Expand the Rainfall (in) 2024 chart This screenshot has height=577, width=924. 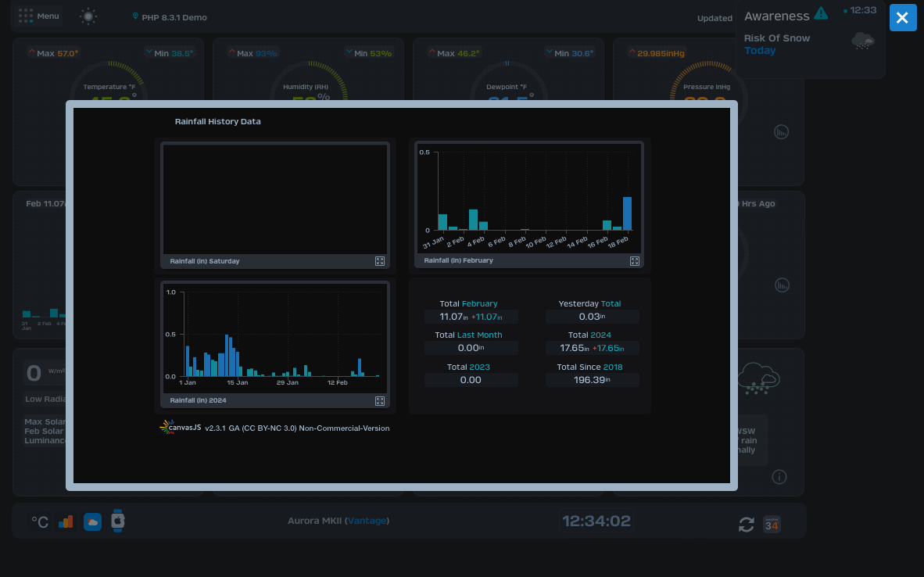pos(379,401)
